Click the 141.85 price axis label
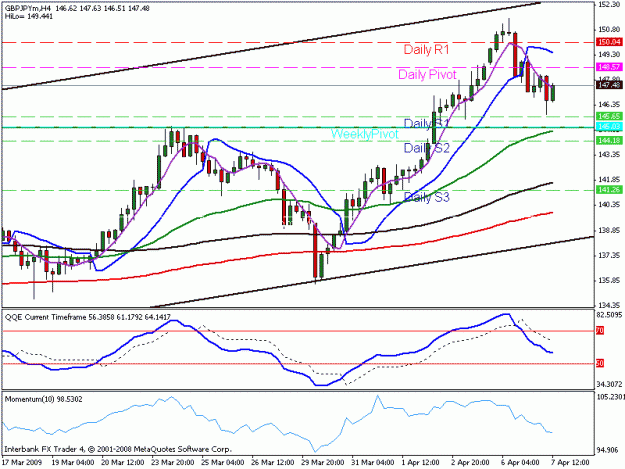This screenshot has height=469, width=625. 609,179
